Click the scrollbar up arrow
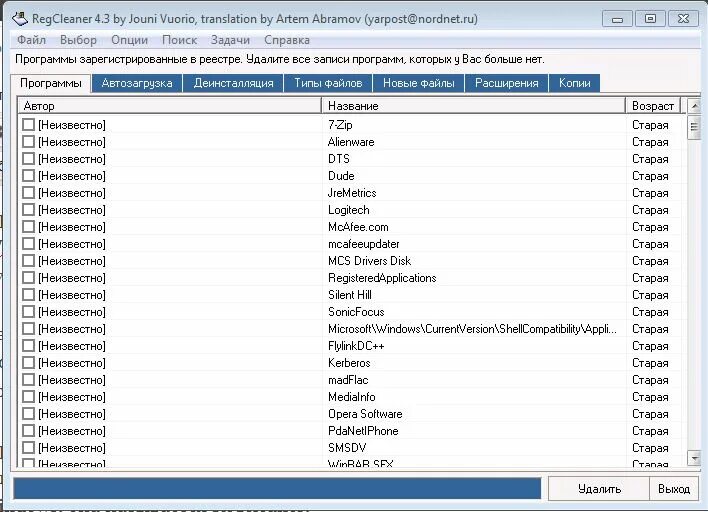Viewport: 708px width, 512px height. point(694,106)
